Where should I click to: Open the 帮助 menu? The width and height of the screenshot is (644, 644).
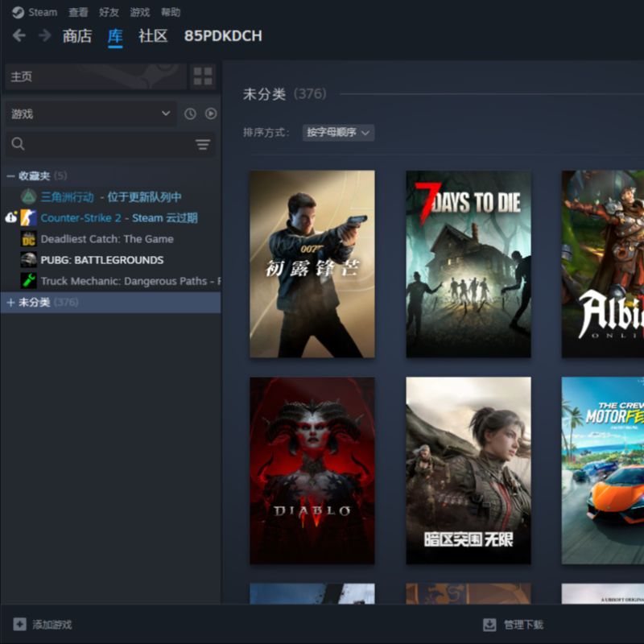pos(171,12)
